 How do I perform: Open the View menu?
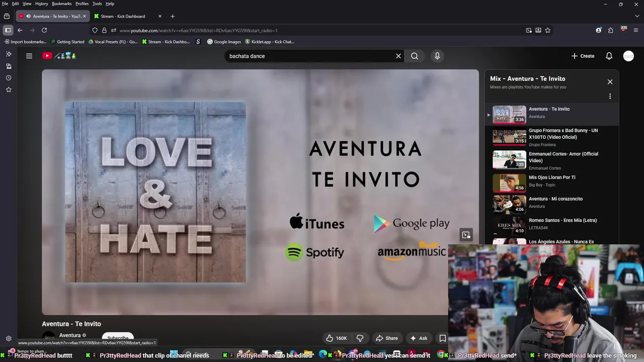coord(27,4)
